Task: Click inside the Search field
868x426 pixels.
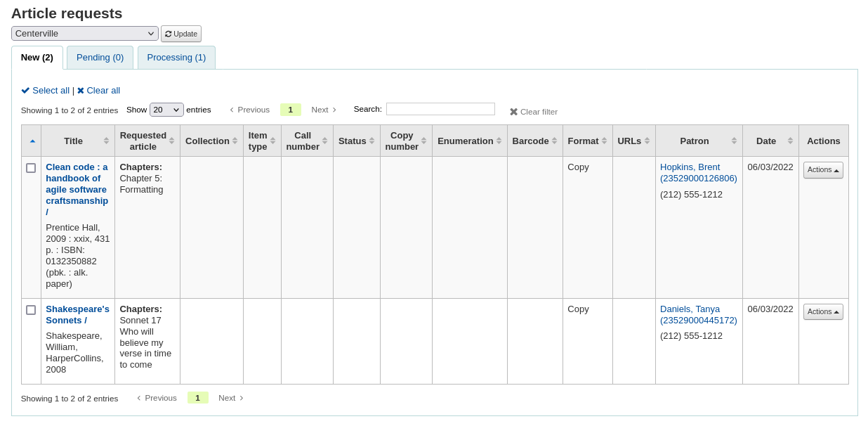Action: pos(440,108)
